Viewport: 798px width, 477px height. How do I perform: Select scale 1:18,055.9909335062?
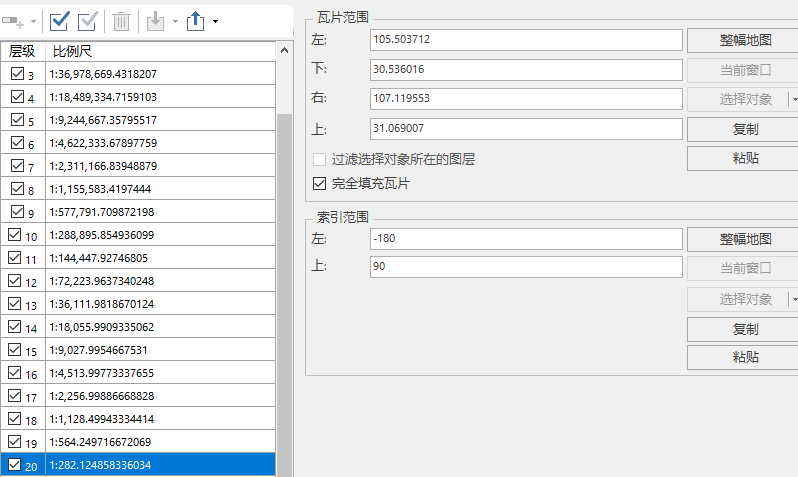160,326
